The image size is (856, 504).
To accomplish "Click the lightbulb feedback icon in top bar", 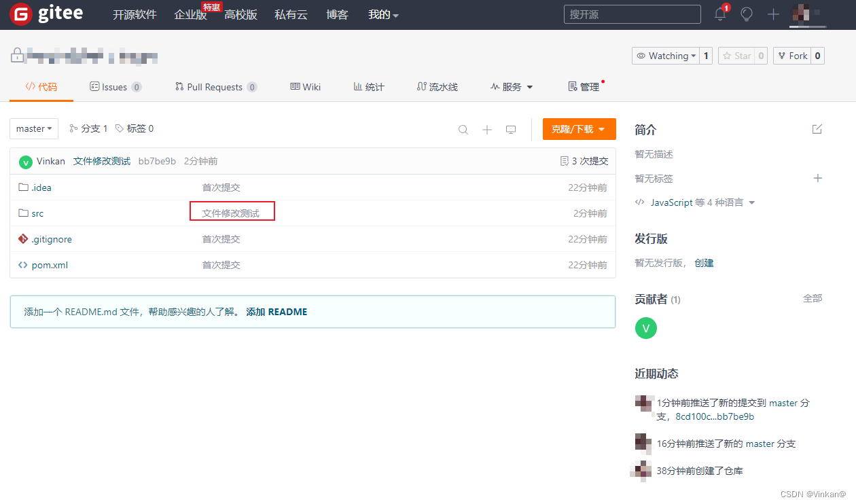I will [x=746, y=14].
